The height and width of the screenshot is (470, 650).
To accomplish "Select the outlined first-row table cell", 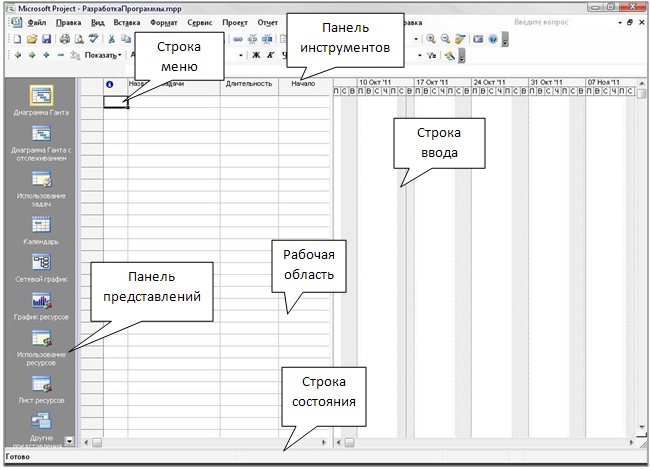I will [x=116, y=102].
